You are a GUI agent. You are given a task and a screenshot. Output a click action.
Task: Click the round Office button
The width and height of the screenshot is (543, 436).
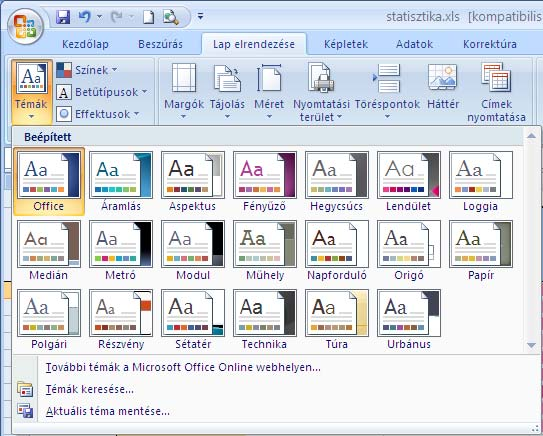[25, 27]
